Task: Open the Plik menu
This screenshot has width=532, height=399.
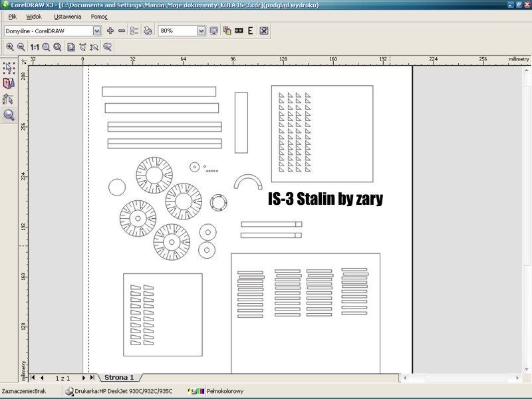Action: coord(13,16)
